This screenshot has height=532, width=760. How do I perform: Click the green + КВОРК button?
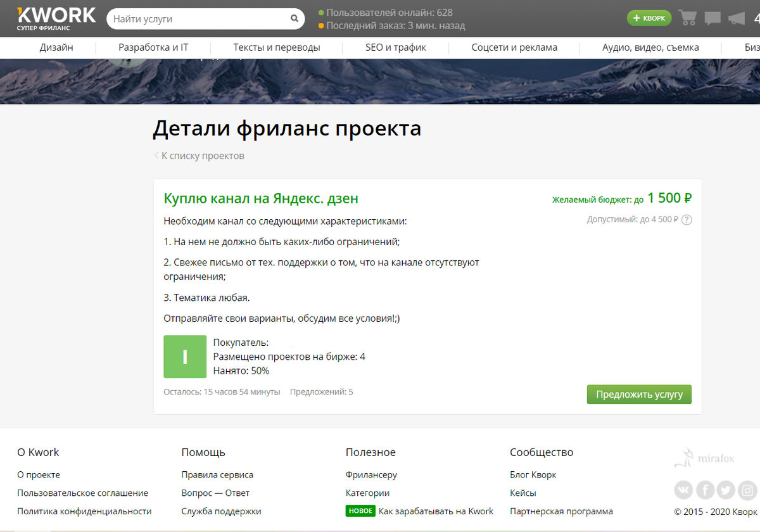tap(649, 18)
